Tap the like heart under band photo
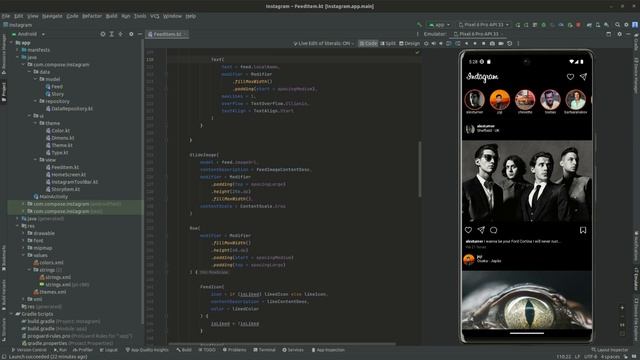Image resolution: width=640 pixels, height=360 pixels. point(469,230)
